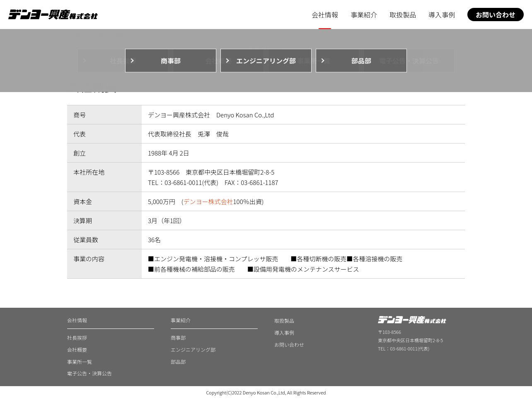Click the 本社所在地 row label
Viewport: 532px width, 399px height.
point(89,172)
